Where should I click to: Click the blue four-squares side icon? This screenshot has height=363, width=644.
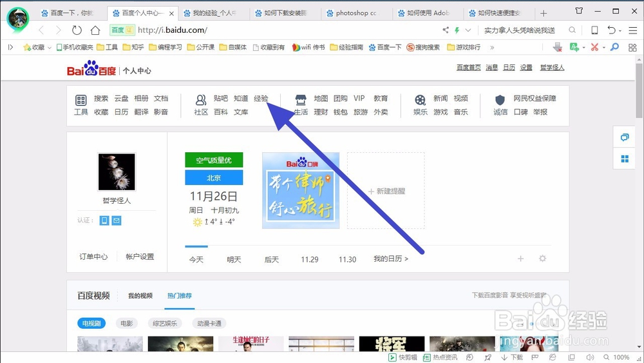click(x=625, y=159)
